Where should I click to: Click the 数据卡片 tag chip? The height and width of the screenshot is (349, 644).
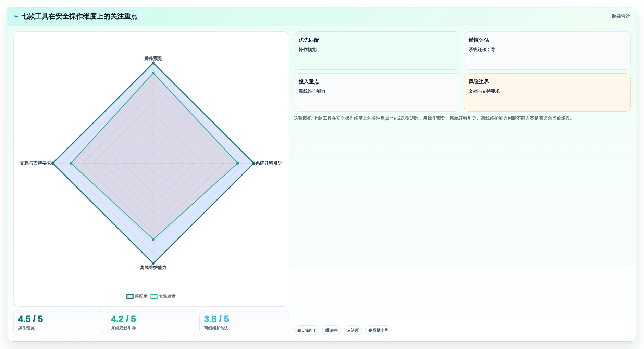tap(378, 331)
